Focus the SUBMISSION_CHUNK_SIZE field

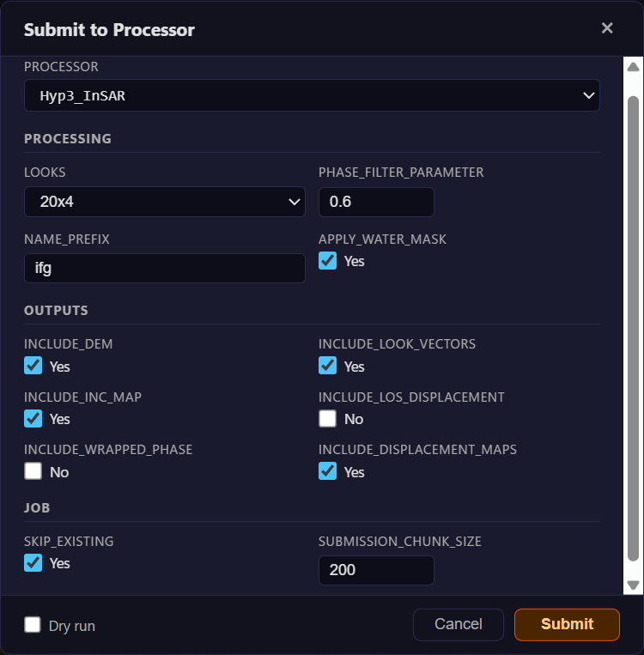pos(376,570)
